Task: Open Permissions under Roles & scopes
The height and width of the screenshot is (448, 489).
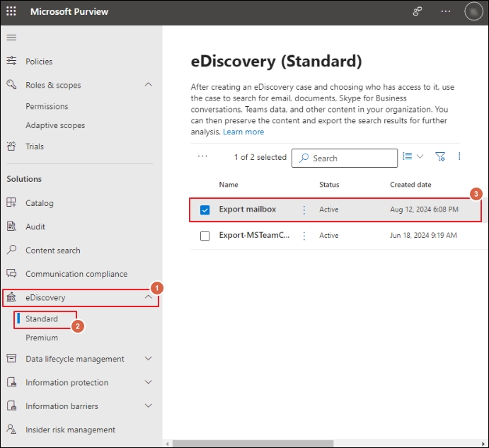Action: pos(47,106)
